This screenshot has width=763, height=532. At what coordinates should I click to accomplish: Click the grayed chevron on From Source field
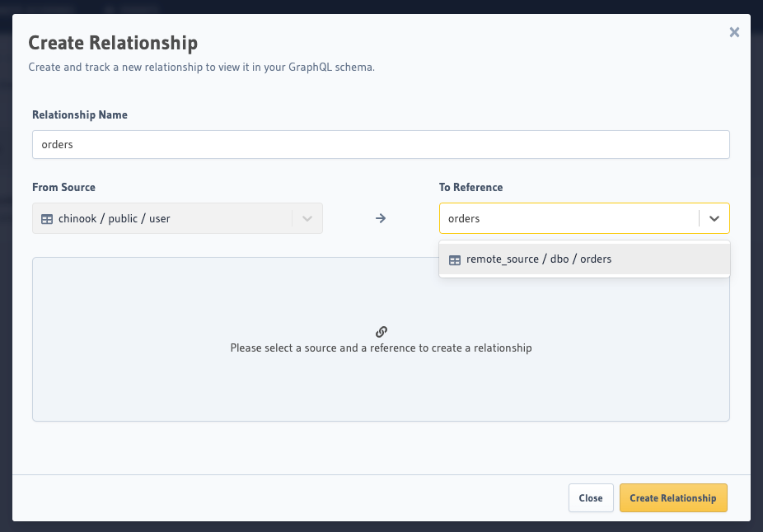pyautogui.click(x=307, y=217)
